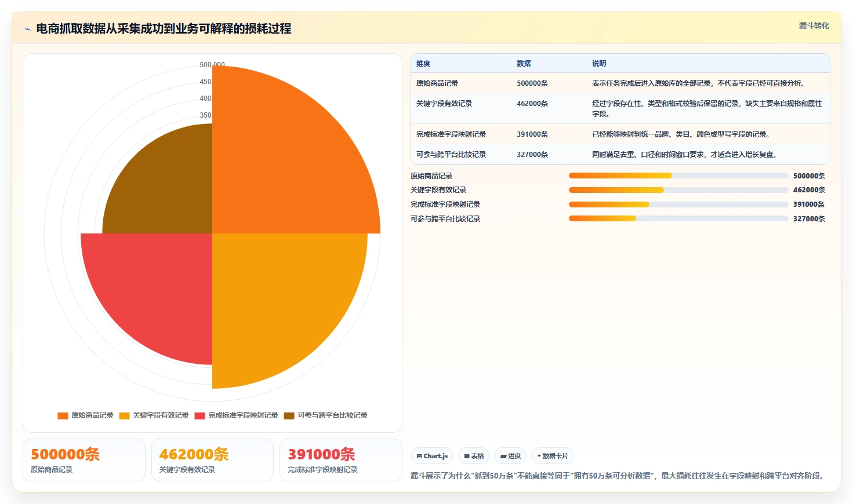Click the 完成标准字段映射记录 progress bar
This screenshot has width=853, height=504.
pyautogui.click(x=678, y=204)
